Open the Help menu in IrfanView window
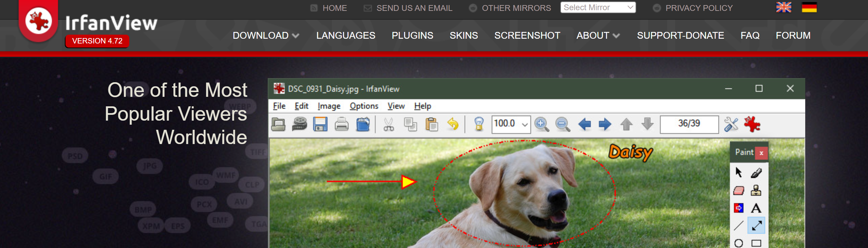 pos(422,106)
